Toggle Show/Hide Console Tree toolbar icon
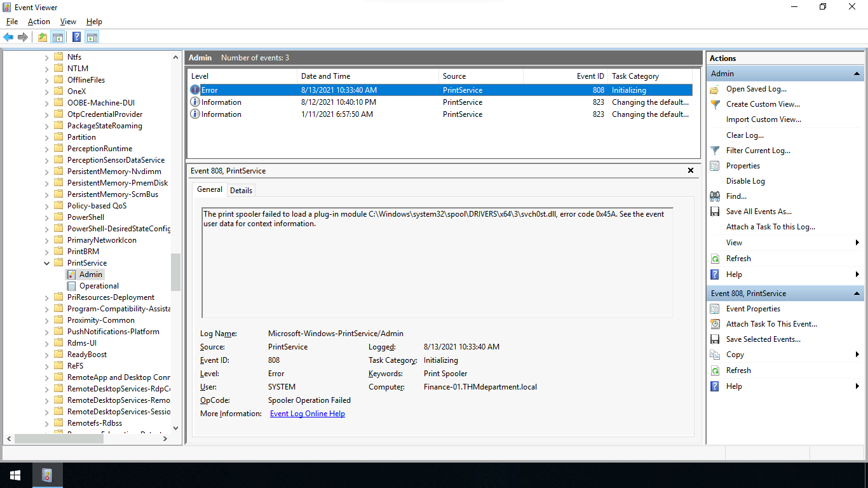The width and height of the screenshot is (868, 488). (x=58, y=37)
